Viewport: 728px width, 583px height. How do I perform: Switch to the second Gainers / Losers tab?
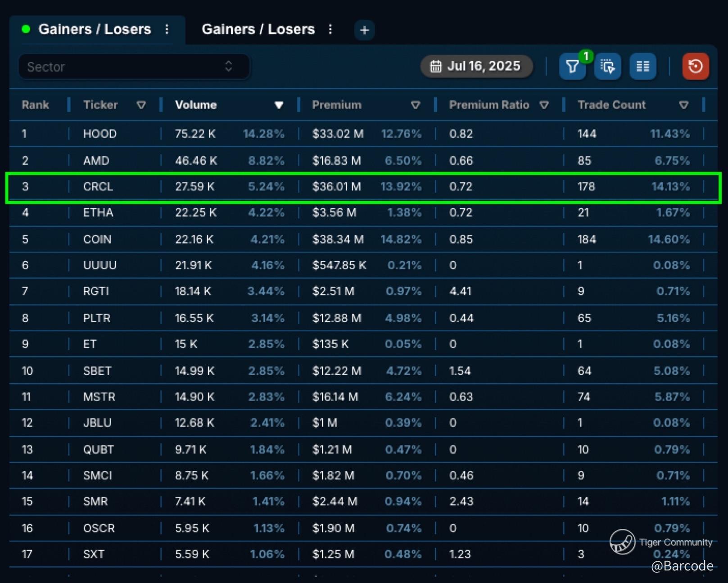258,29
